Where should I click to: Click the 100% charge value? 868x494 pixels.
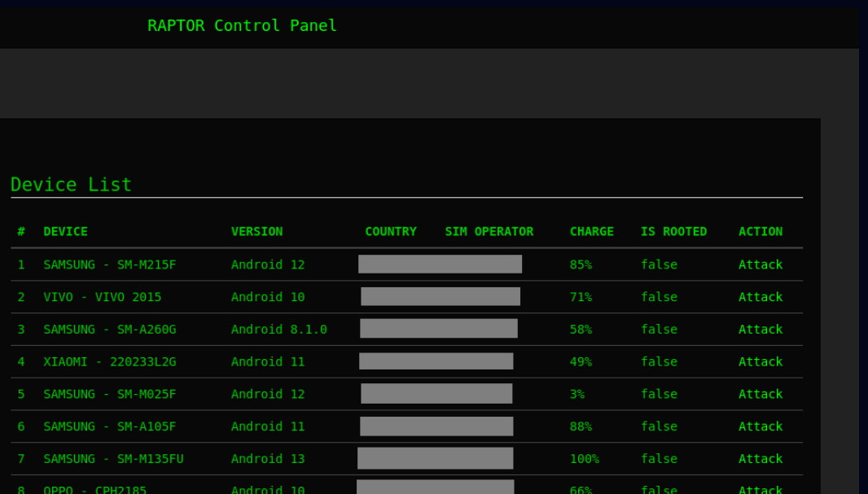coord(584,459)
